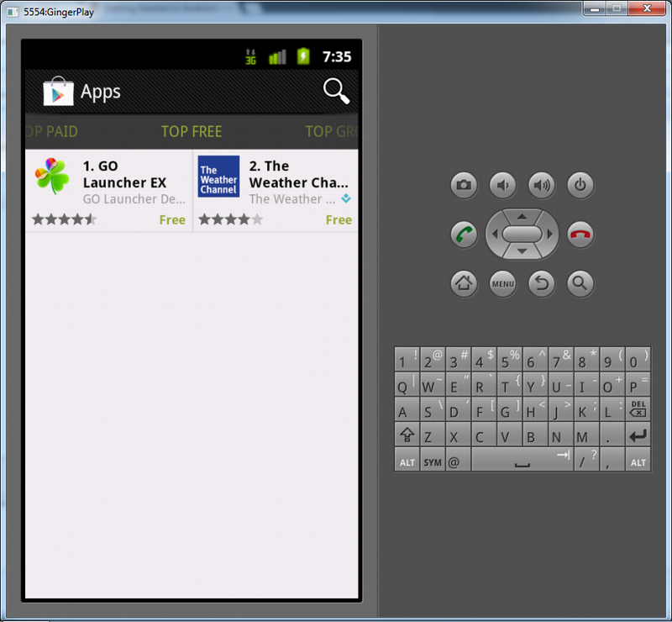
Task: Click the D-pad right arrow
Action: click(550, 235)
